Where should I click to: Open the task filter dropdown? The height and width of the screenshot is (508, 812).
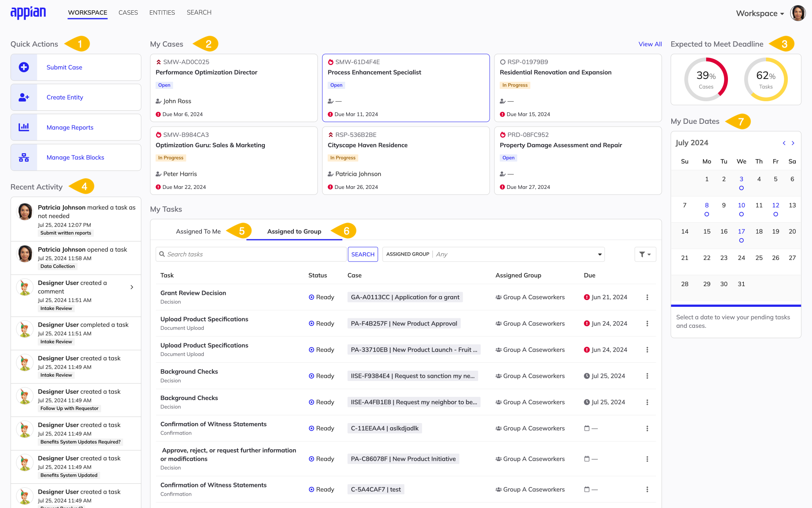645,254
